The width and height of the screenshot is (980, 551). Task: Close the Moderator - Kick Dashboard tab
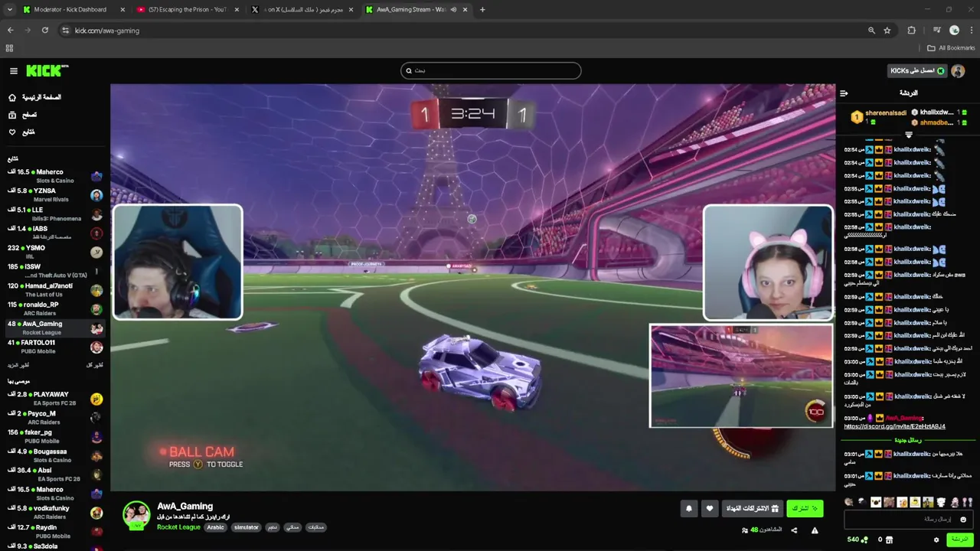[x=122, y=9]
